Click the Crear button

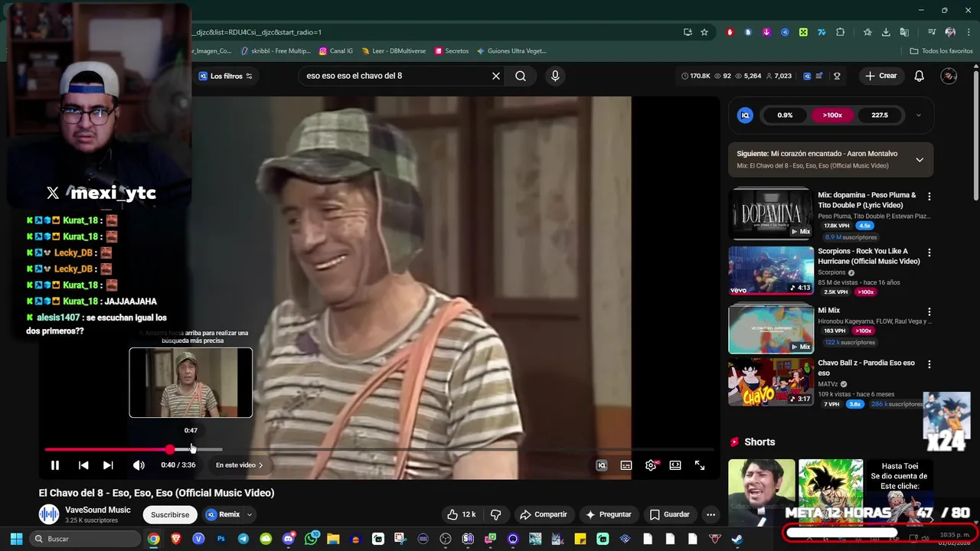(880, 76)
